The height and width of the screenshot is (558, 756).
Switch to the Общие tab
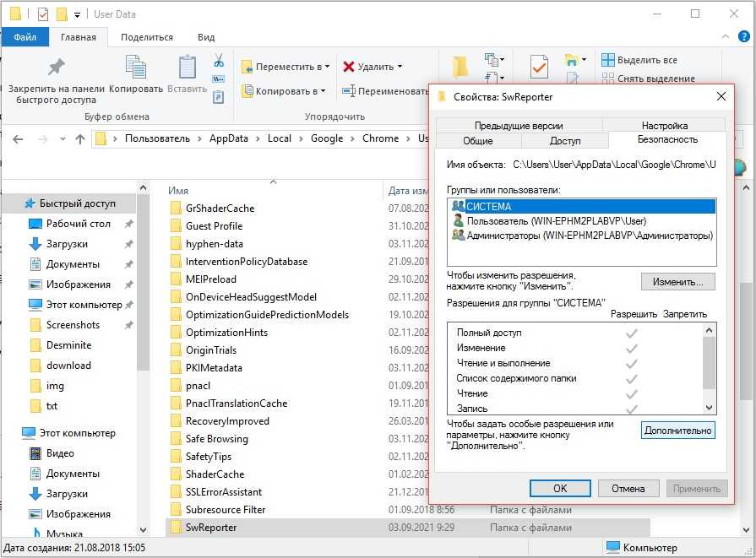click(478, 141)
